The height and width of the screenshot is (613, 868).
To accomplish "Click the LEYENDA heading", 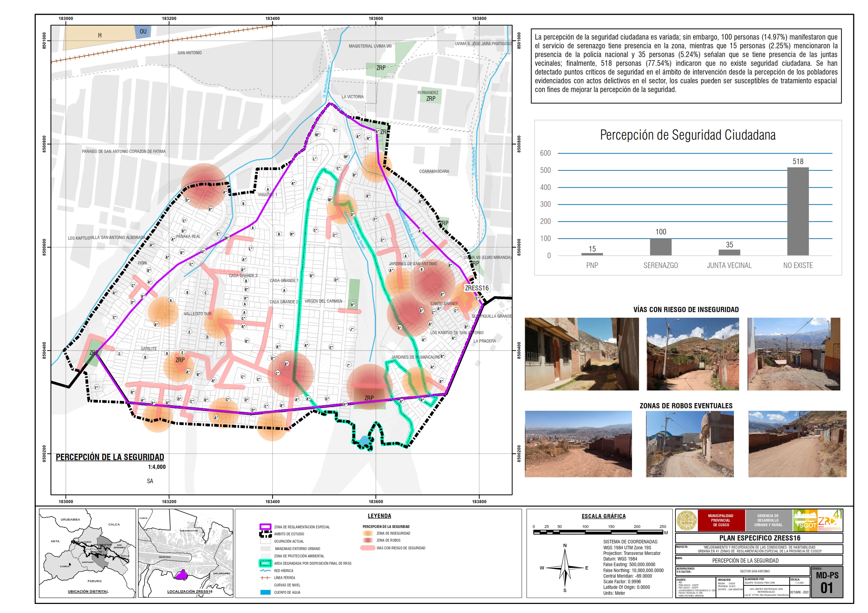I will pyautogui.click(x=379, y=515).
